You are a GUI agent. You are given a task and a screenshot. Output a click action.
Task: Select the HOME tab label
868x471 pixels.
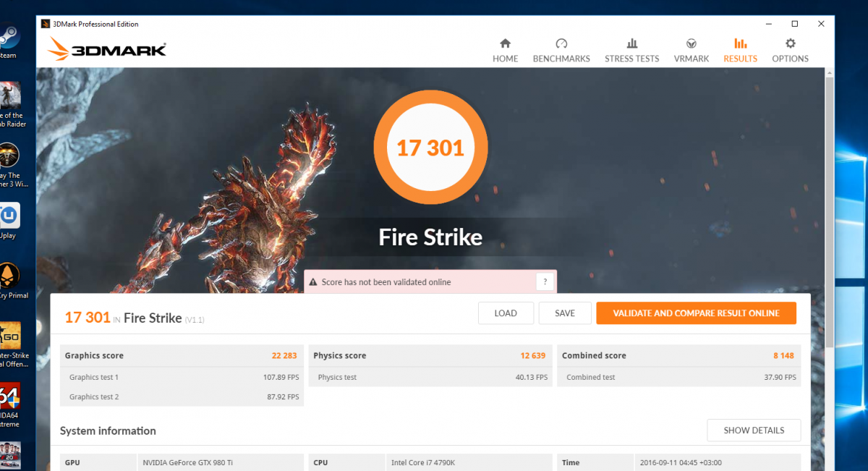point(506,59)
